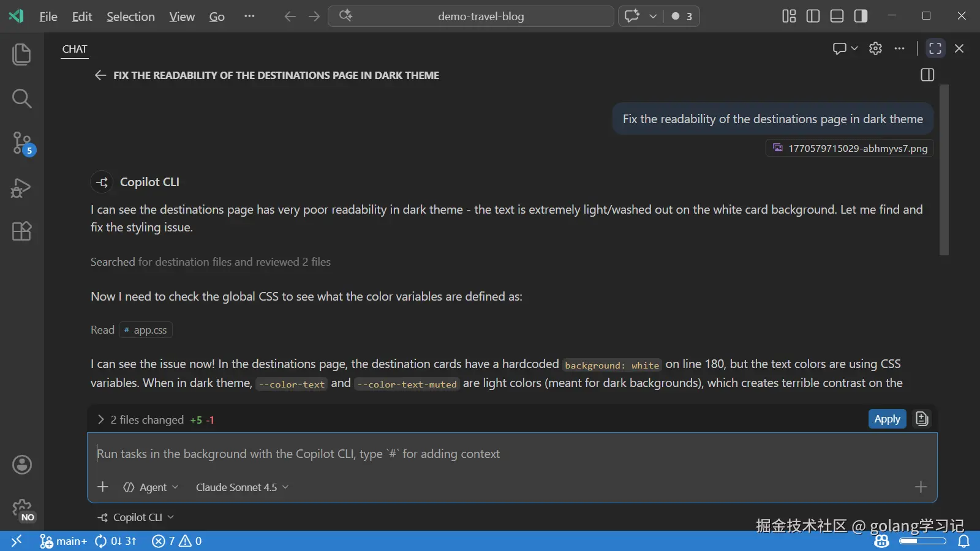Synchronize changes 0 down 3 up
The image size is (980, 551).
(115, 541)
